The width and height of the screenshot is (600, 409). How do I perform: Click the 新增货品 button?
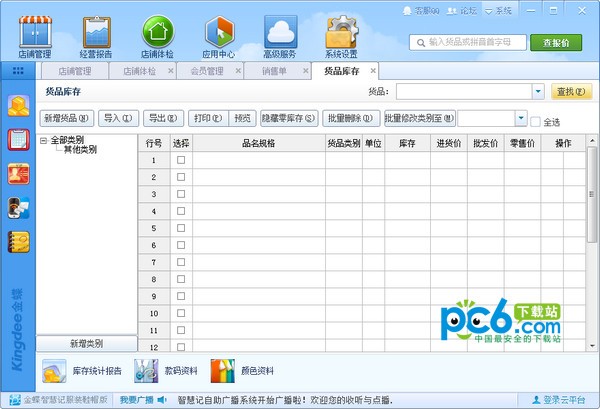click(68, 118)
